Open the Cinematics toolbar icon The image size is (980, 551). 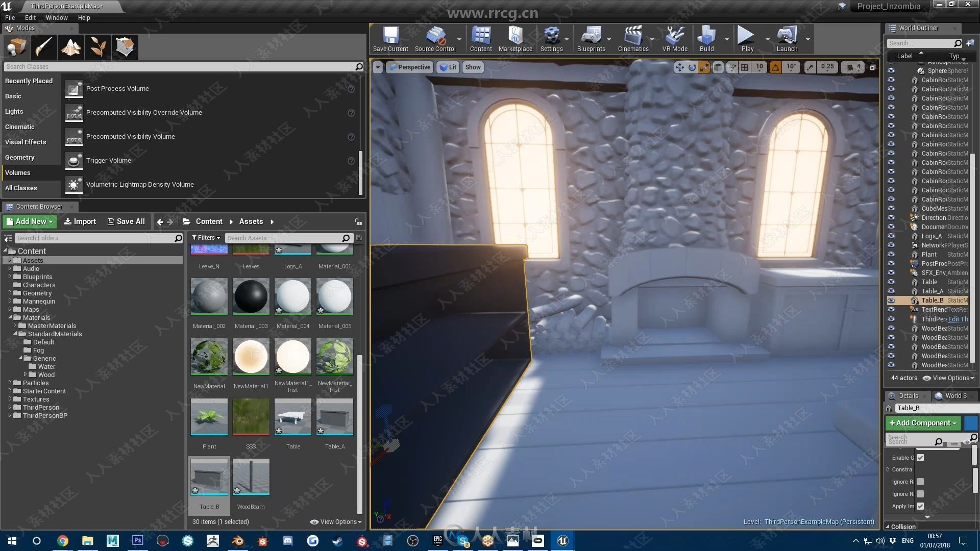[633, 39]
